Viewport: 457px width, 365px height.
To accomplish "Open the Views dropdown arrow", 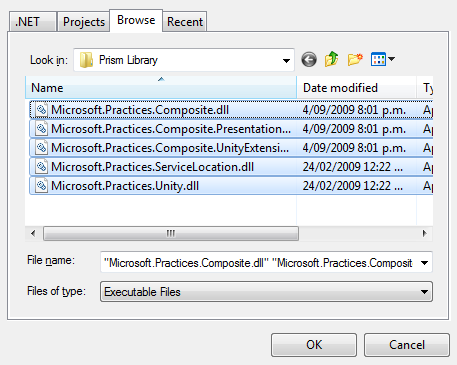I will (392, 59).
